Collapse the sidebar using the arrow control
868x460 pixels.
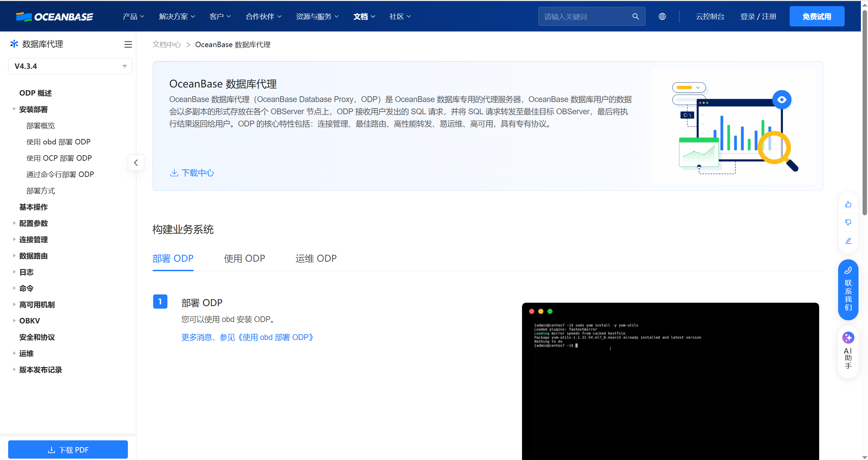[136, 163]
